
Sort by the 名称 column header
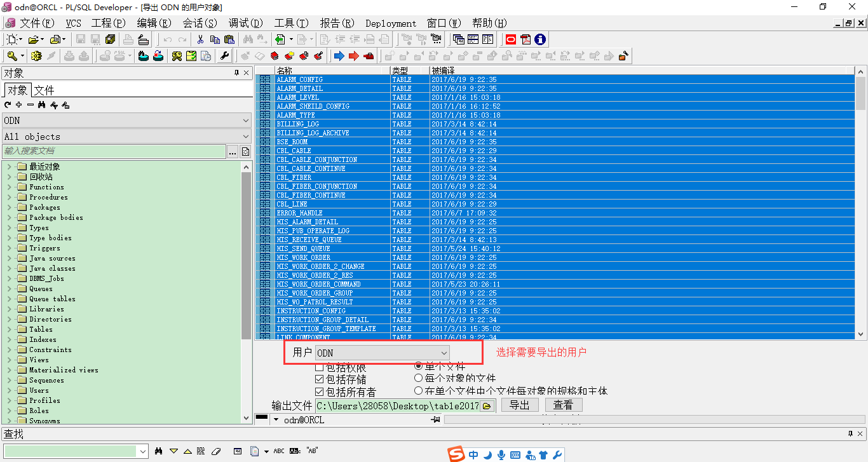332,71
